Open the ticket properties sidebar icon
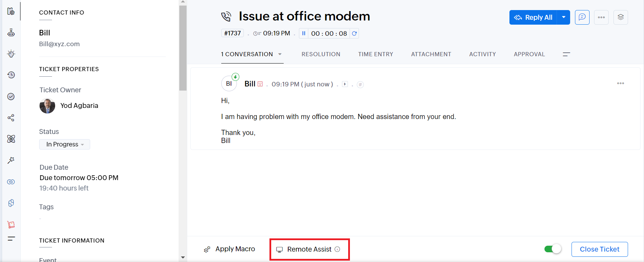Screen dimensions: 644x262 click(x=11, y=11)
